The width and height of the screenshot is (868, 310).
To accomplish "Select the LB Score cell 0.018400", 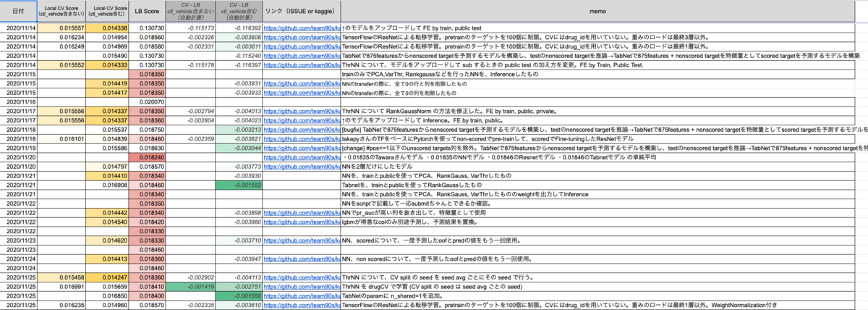I will tap(147, 296).
